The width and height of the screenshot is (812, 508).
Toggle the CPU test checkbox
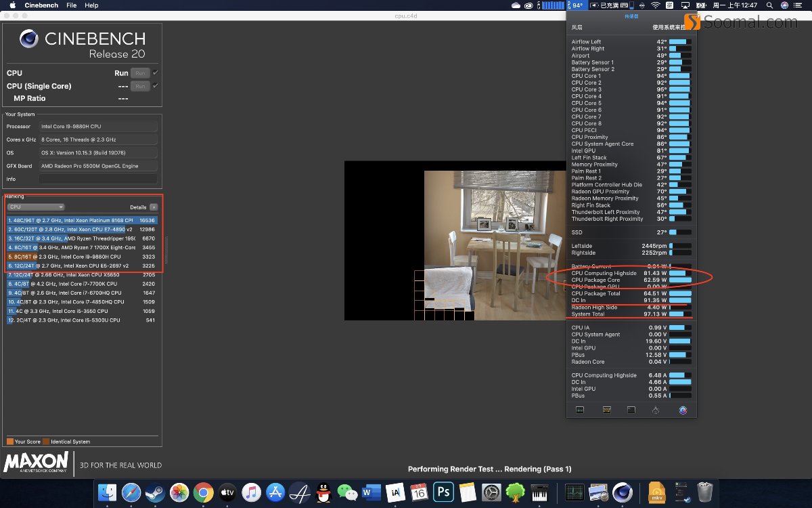(156, 73)
